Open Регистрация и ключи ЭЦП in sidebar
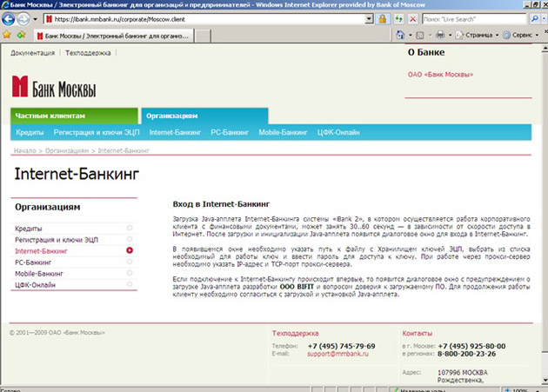 pyautogui.click(x=57, y=240)
